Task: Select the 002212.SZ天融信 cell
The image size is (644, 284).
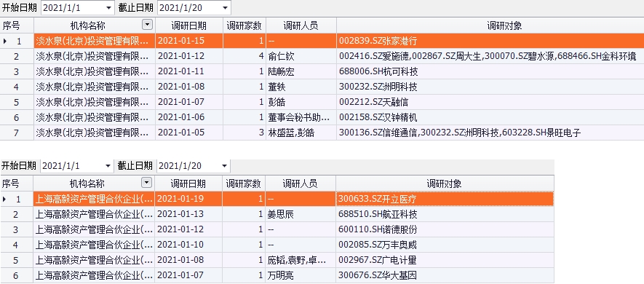Action: point(490,102)
